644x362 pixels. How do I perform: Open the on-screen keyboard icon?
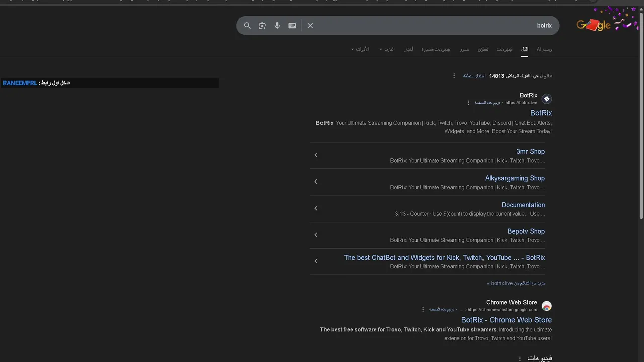point(292,26)
